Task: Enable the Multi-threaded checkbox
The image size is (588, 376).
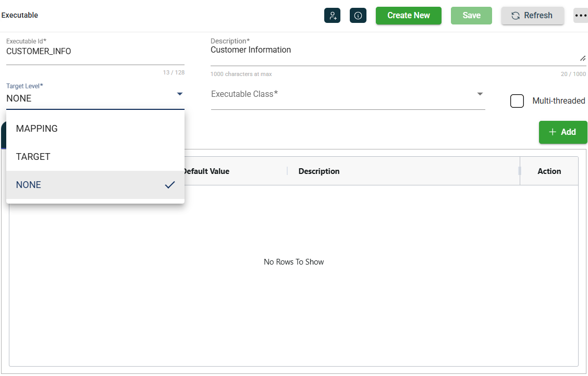Action: (517, 101)
